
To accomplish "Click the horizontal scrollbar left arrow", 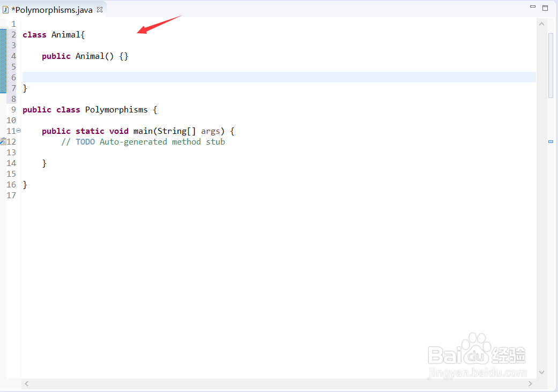I will [x=27, y=384].
